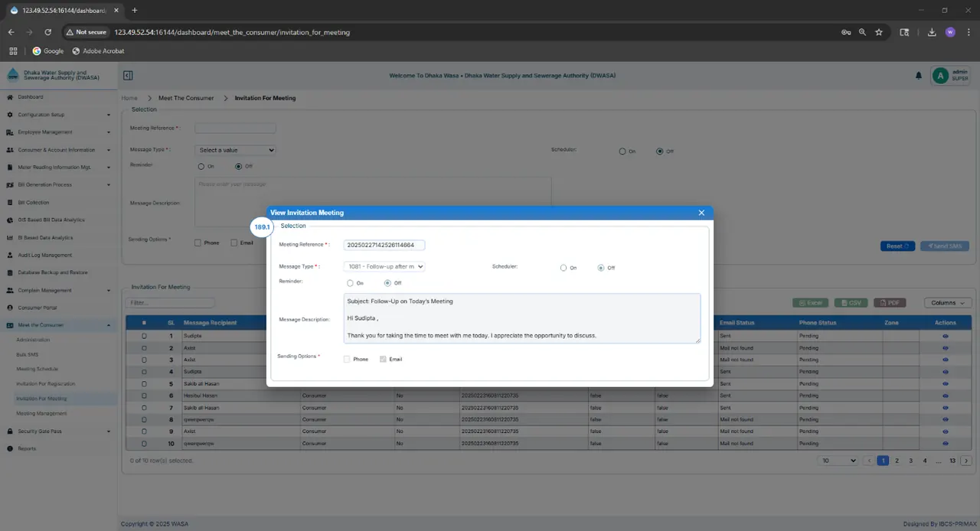Open Bulk SMS in the sidebar
Viewport: 980px width, 531px height.
pos(28,354)
